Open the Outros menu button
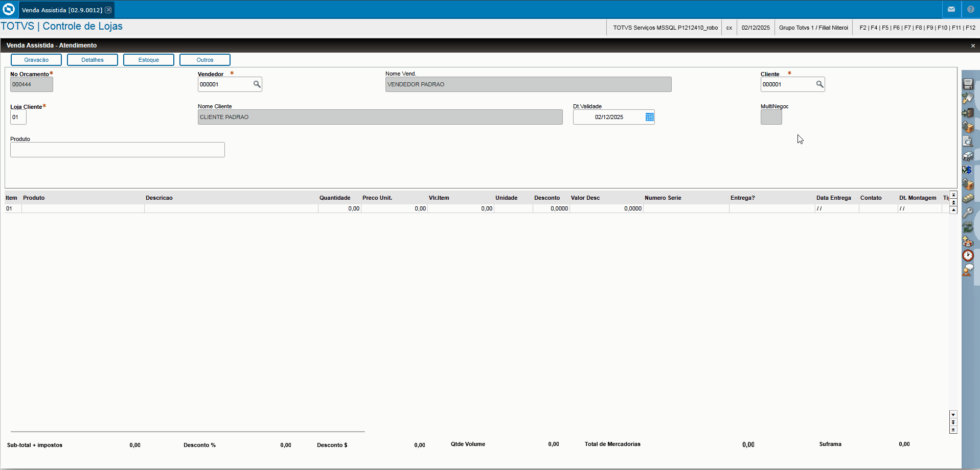Image resolution: width=980 pixels, height=470 pixels. pyautogui.click(x=205, y=60)
